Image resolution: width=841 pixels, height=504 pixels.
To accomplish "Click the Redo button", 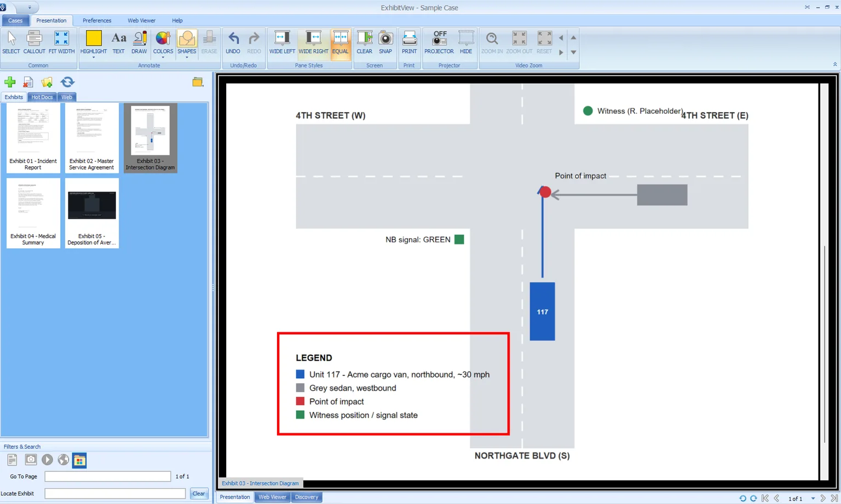I will point(254,42).
